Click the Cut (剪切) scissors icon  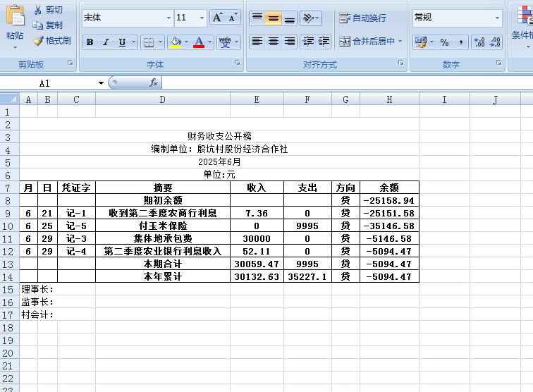pos(38,10)
